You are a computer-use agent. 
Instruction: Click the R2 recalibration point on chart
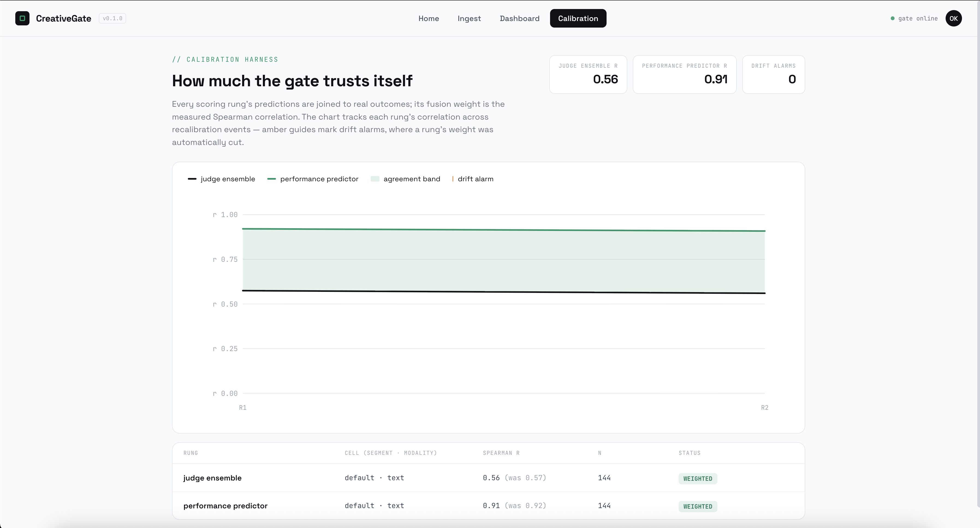pos(765,407)
